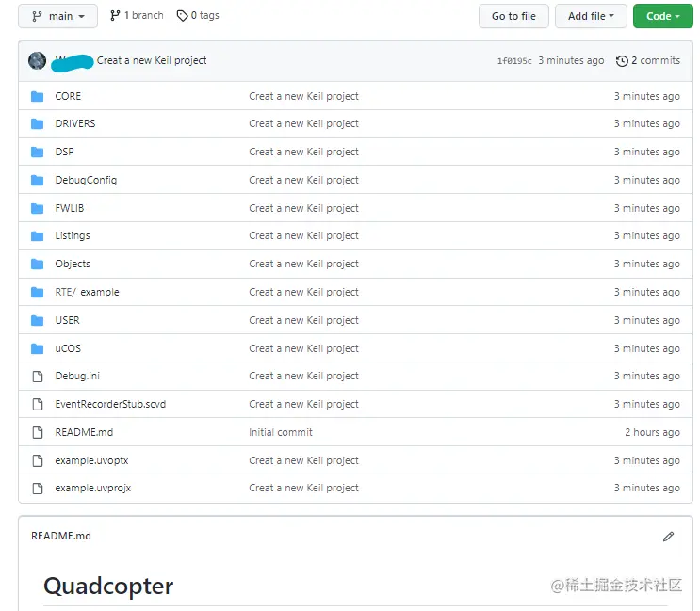Click the pencil icon to edit README
Screen dimensions: 700x611
point(668,536)
